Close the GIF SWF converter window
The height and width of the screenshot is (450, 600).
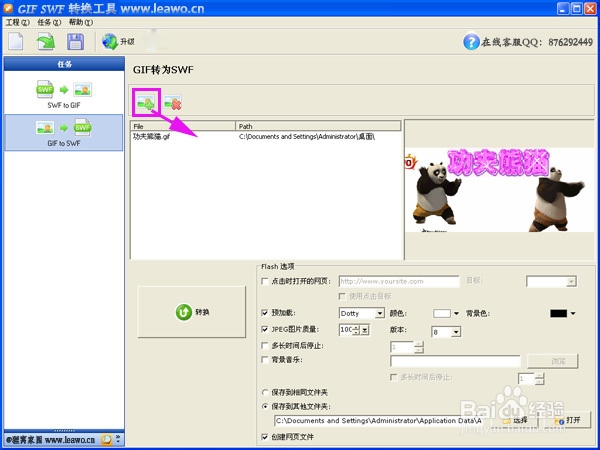pyautogui.click(x=590, y=8)
